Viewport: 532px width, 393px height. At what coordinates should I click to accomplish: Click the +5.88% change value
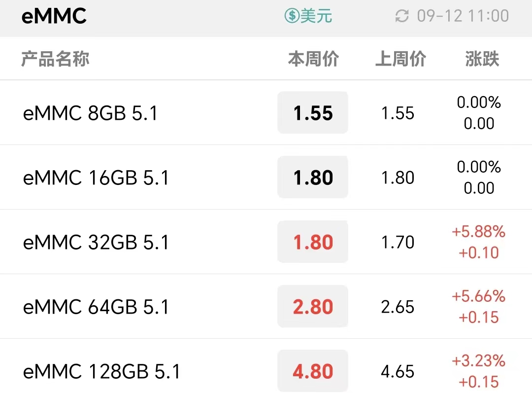478,231
